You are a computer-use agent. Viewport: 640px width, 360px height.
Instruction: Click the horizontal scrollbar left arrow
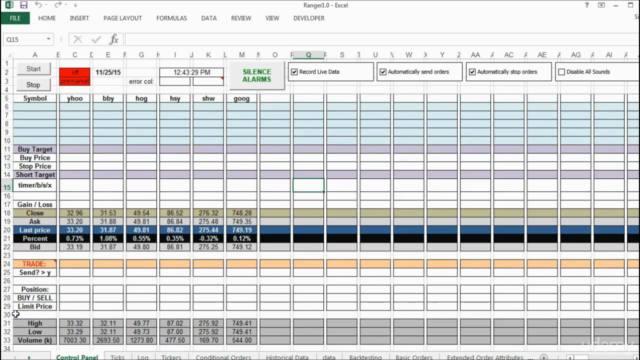(x=570, y=358)
